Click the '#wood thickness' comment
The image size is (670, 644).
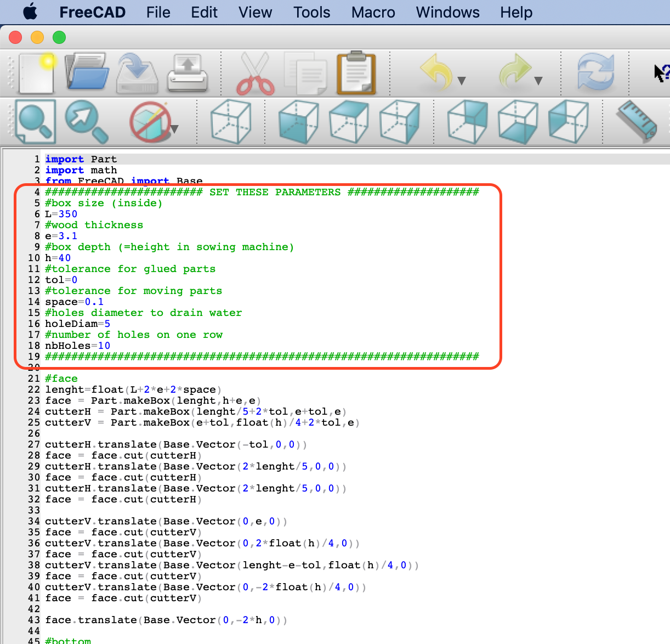tap(94, 225)
